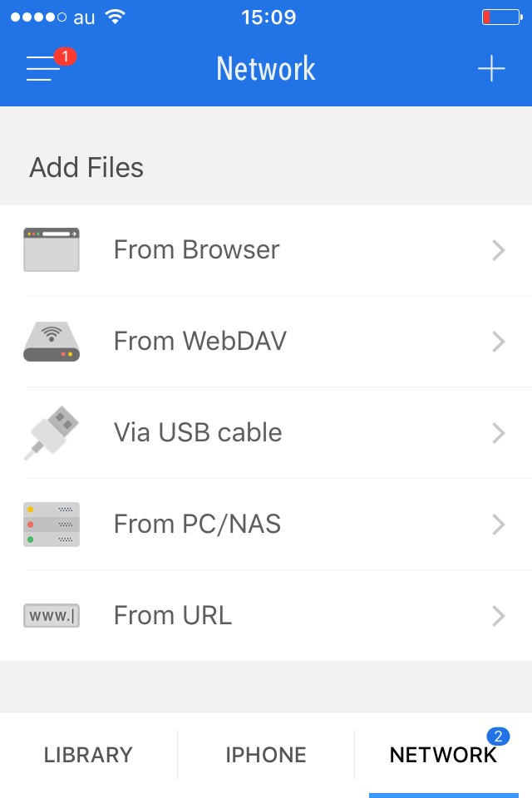532x798 pixels.
Task: Click the USB cable plug icon
Action: 52,432
